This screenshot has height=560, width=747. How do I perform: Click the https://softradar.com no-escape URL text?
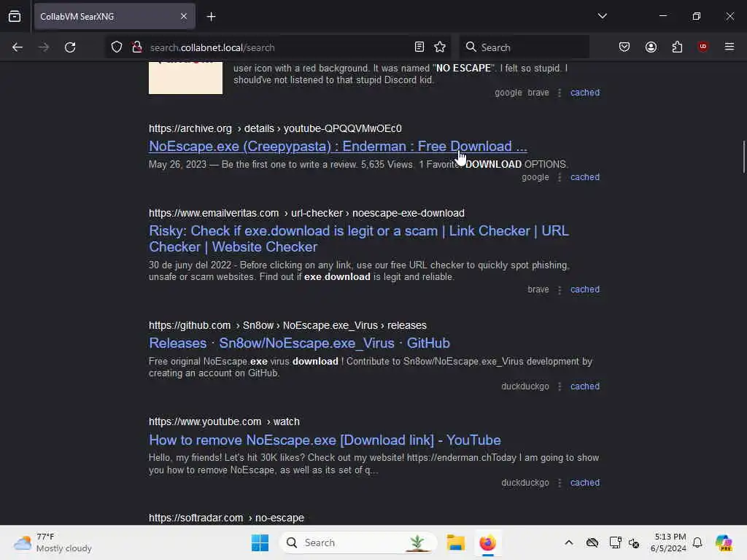tap(226, 518)
